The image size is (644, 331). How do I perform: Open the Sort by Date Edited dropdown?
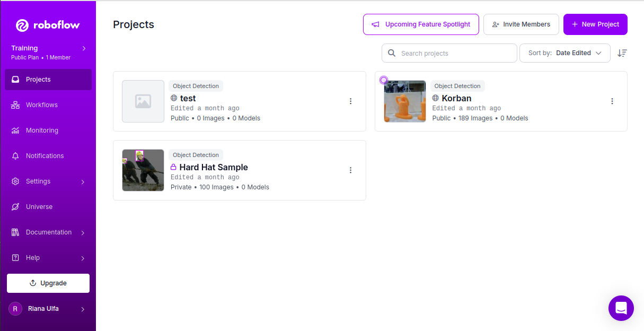[x=564, y=53]
